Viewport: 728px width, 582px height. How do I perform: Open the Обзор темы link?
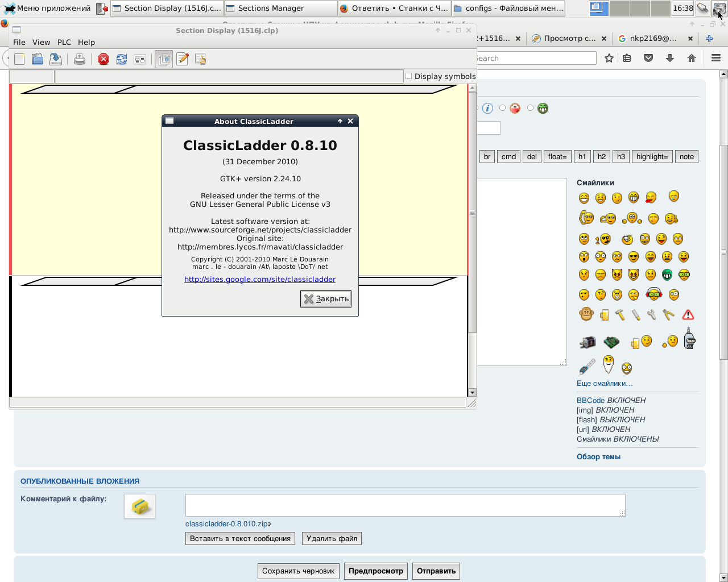[598, 457]
